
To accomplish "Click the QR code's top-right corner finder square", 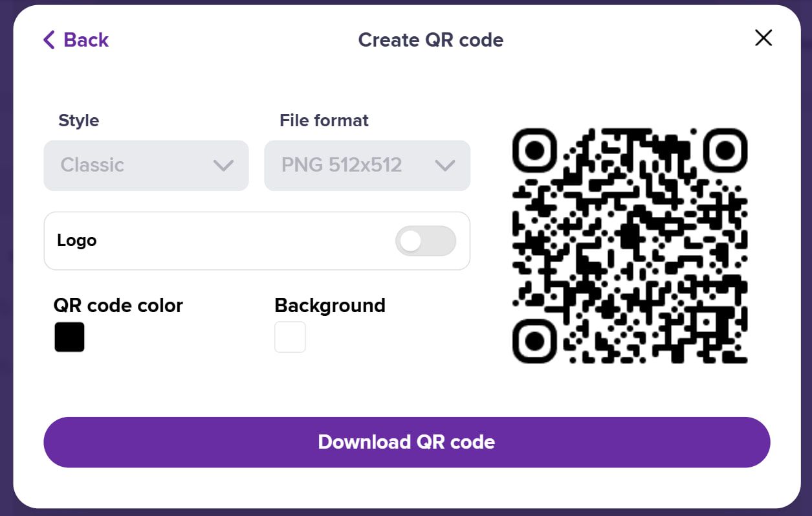I will tap(725, 150).
